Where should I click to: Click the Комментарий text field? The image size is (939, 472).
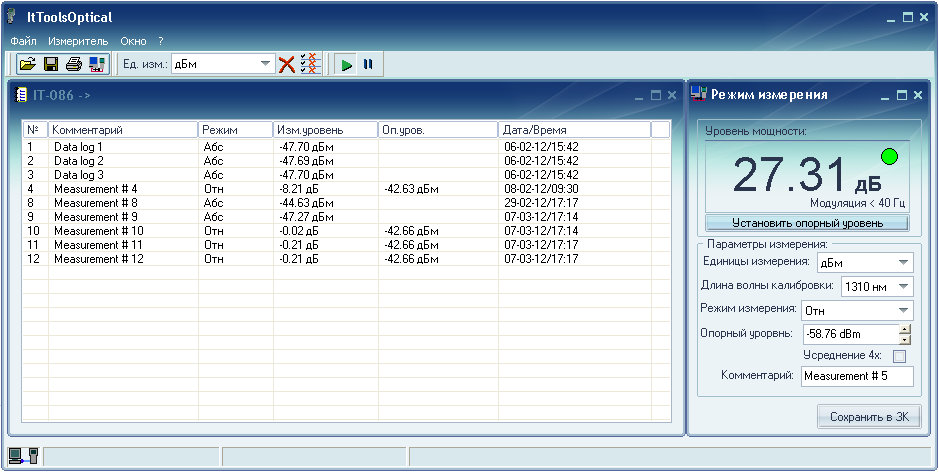(x=857, y=376)
